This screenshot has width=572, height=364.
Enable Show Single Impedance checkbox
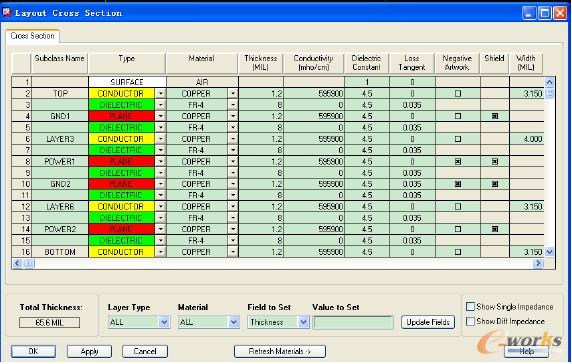pyautogui.click(x=471, y=306)
